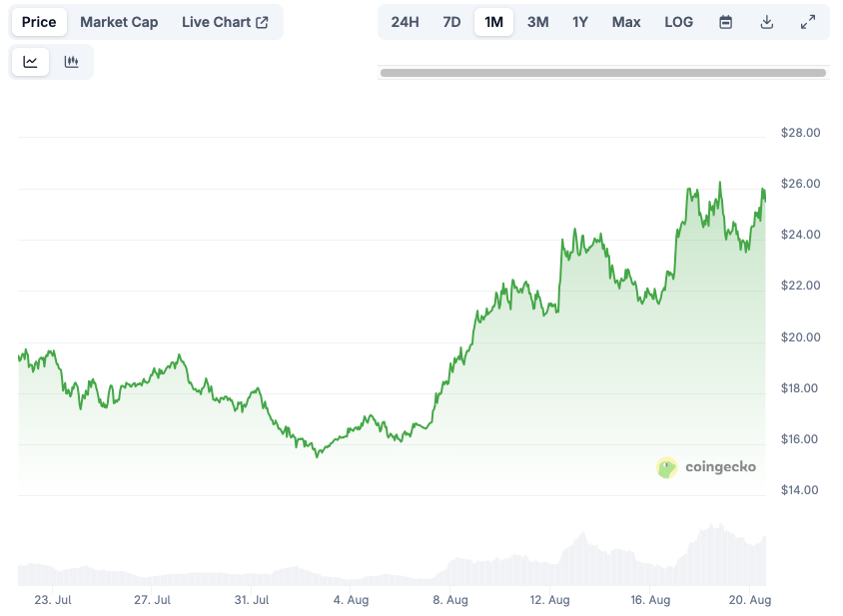Viewport: 843px width, 616px height.
Task: Set time range to 7D
Action: coord(451,22)
